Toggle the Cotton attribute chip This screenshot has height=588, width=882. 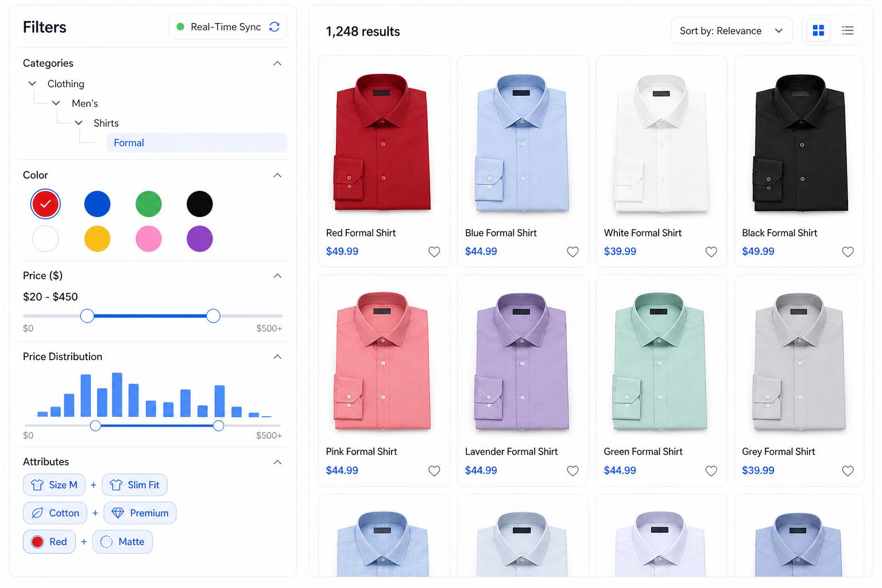pyautogui.click(x=55, y=513)
